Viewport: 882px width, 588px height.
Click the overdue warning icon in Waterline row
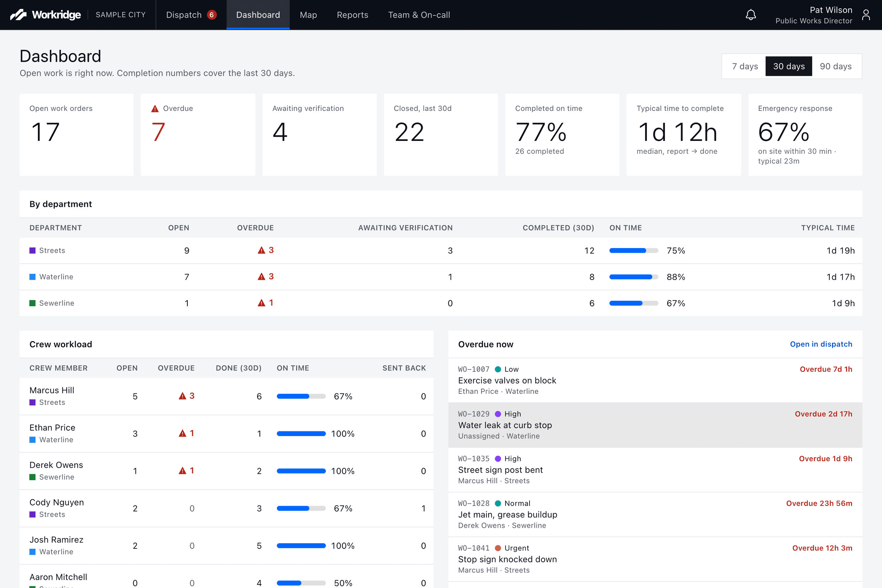pyautogui.click(x=261, y=276)
